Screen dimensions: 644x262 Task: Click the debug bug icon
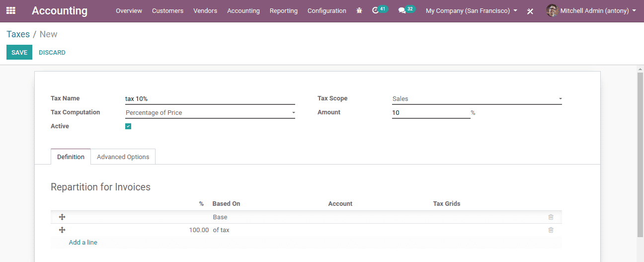[x=359, y=10]
